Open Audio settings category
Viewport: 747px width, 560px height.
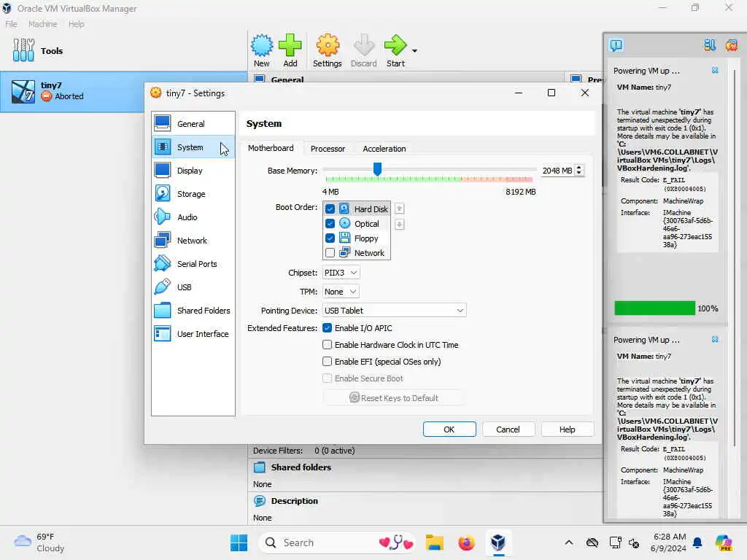193,217
